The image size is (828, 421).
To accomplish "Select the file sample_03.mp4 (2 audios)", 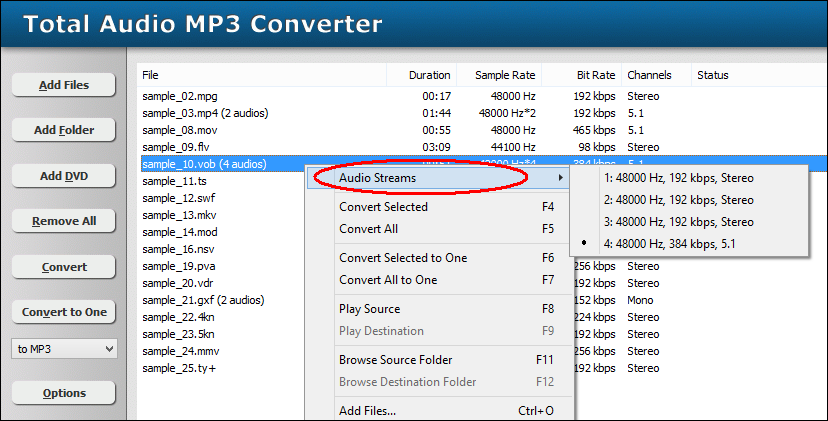I will point(205,113).
